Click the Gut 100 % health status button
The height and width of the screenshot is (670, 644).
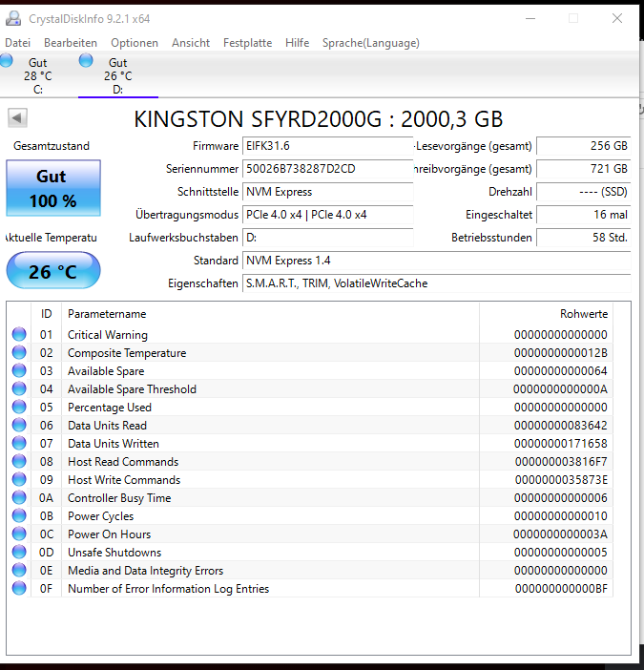pyautogui.click(x=53, y=188)
